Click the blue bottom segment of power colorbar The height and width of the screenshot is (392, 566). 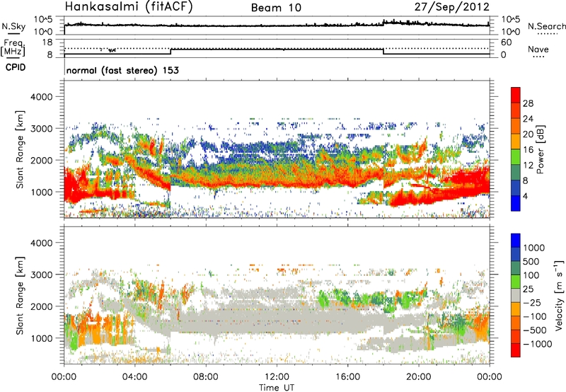[x=516, y=203]
